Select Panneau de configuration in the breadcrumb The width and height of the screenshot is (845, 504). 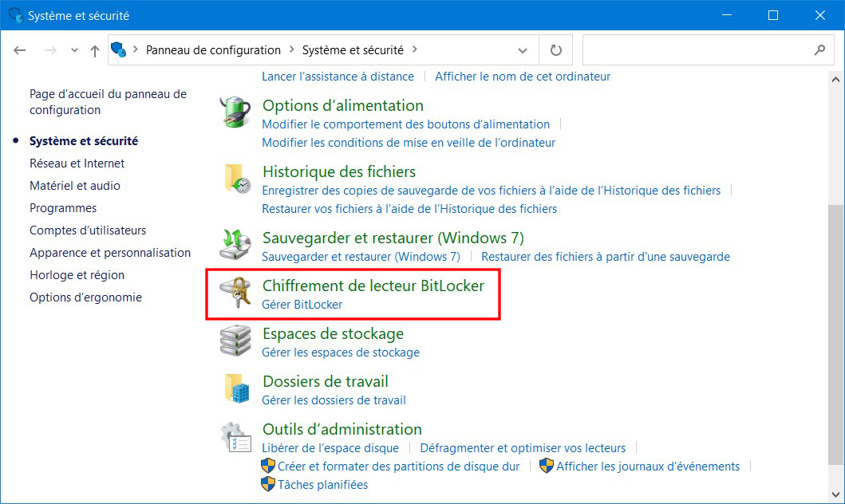click(213, 50)
